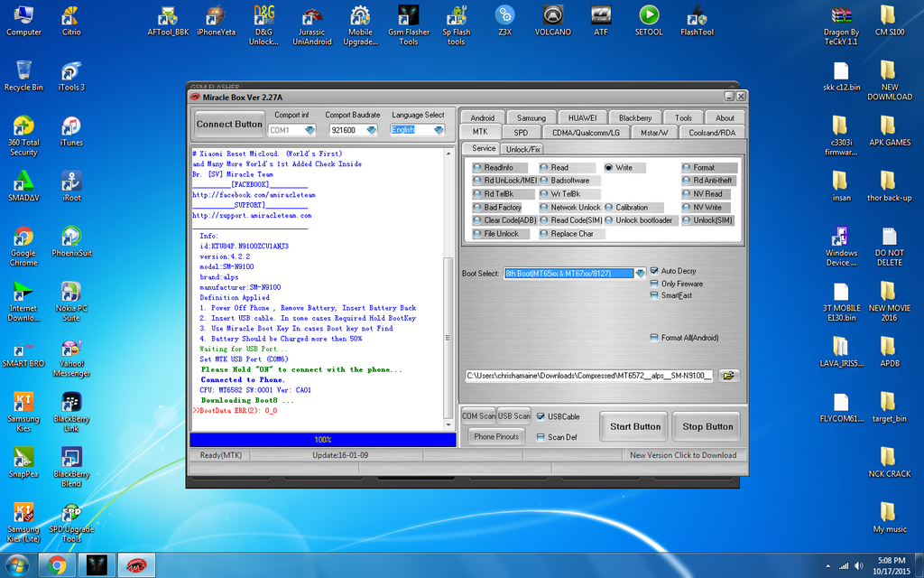
Task: Select the Nokia PC Suite icon
Action: (71, 302)
